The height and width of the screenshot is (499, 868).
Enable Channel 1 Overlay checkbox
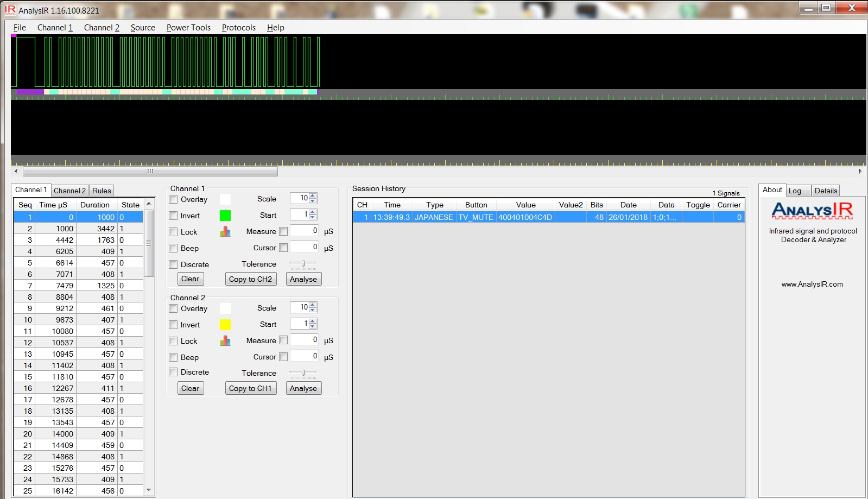point(173,199)
